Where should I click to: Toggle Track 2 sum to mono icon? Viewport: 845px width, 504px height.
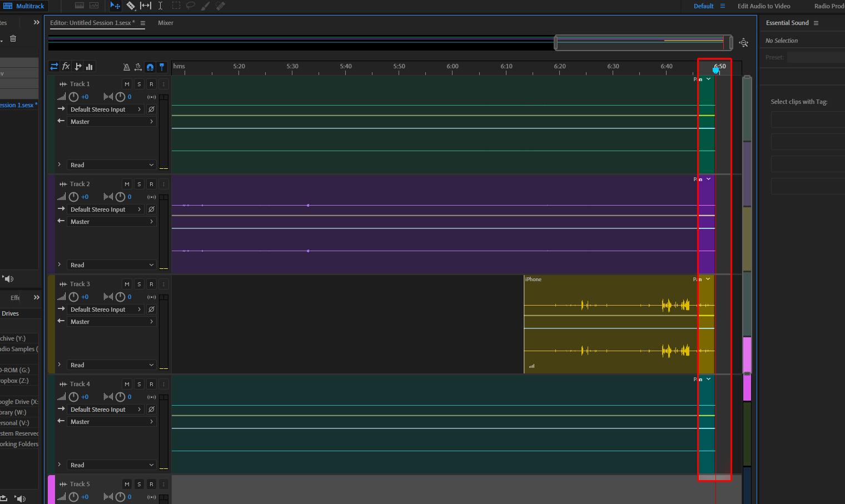(151, 197)
